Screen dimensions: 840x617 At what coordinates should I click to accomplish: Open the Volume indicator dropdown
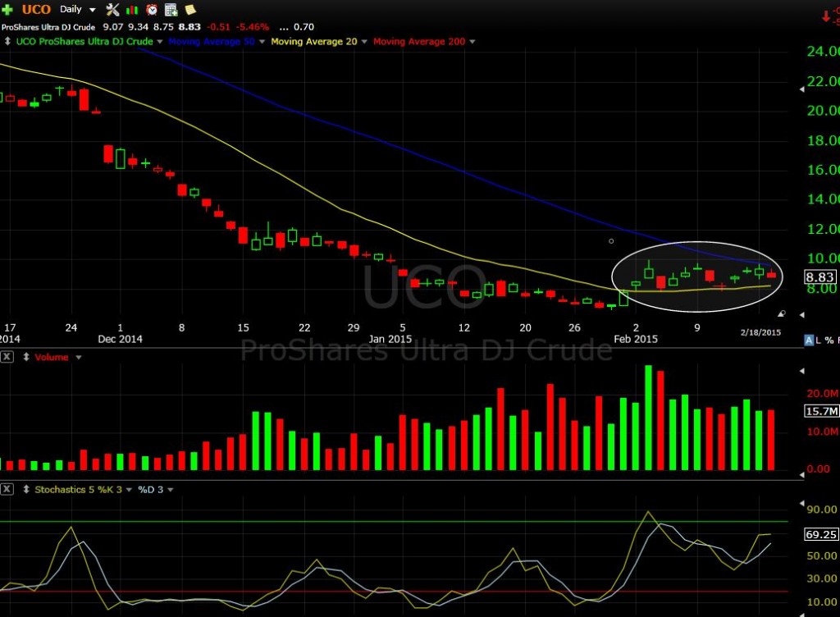(79, 357)
